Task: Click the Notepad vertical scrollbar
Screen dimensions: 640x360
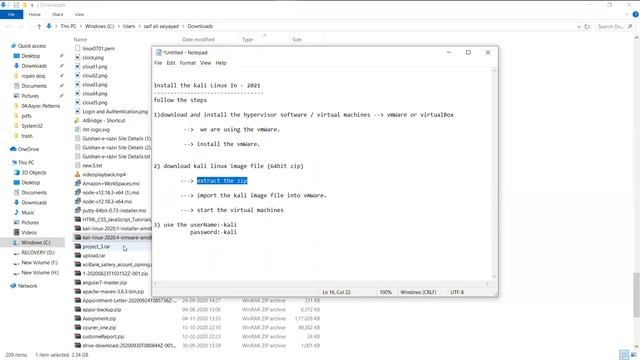Action: (494, 174)
